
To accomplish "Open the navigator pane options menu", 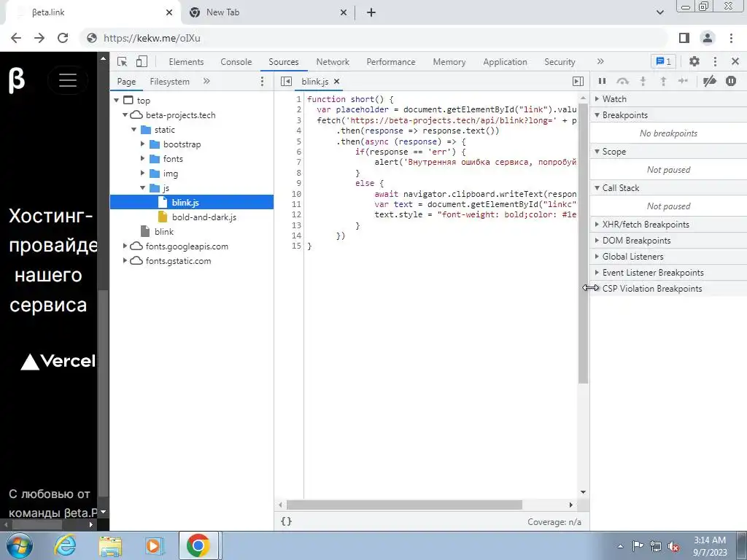I will (x=262, y=82).
